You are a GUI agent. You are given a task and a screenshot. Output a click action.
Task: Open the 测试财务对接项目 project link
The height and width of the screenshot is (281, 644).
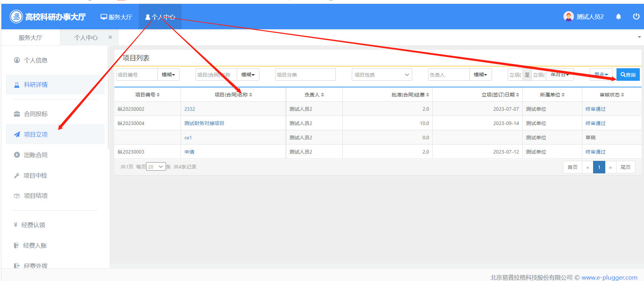pyautogui.click(x=204, y=123)
